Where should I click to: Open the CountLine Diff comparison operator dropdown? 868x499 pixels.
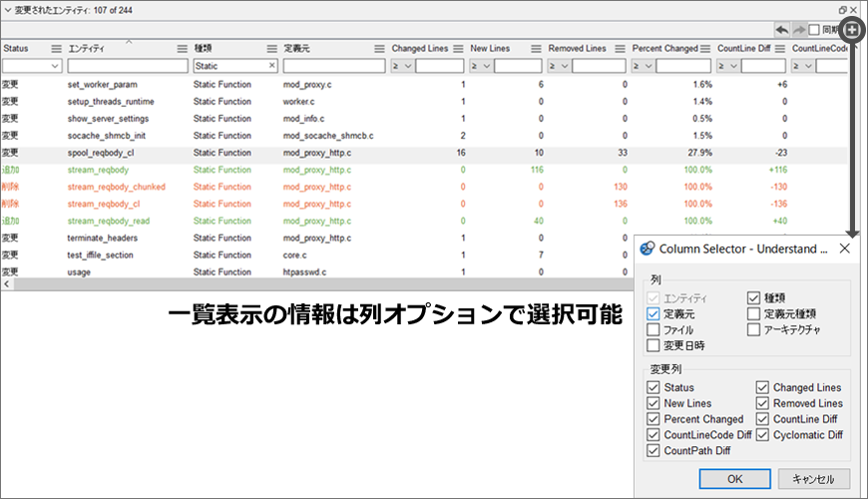(x=728, y=66)
